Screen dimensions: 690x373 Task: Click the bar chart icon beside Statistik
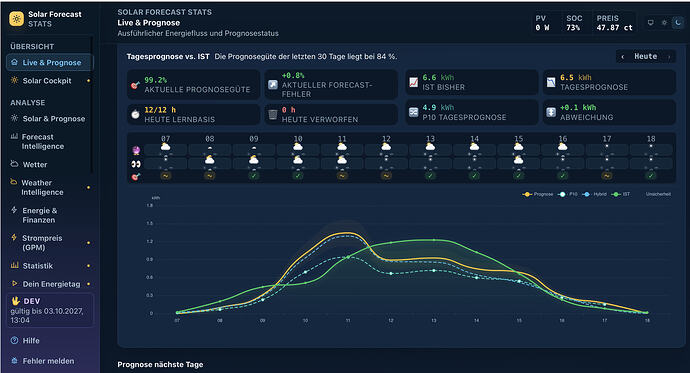tap(14, 265)
